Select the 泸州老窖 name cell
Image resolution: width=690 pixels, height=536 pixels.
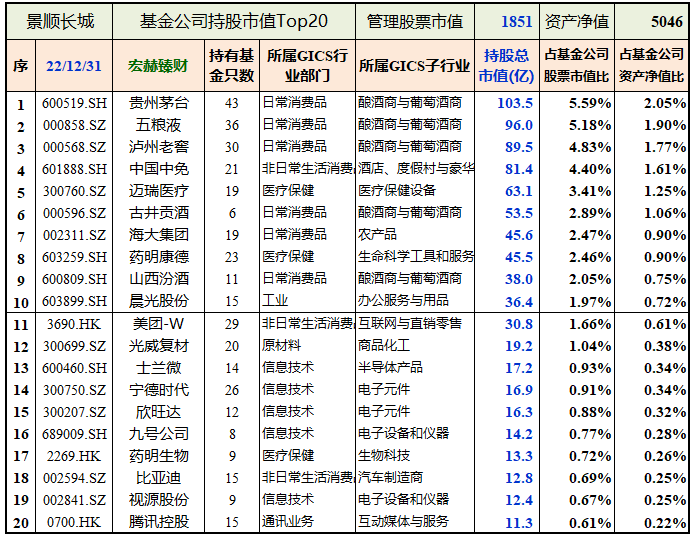click(x=158, y=147)
